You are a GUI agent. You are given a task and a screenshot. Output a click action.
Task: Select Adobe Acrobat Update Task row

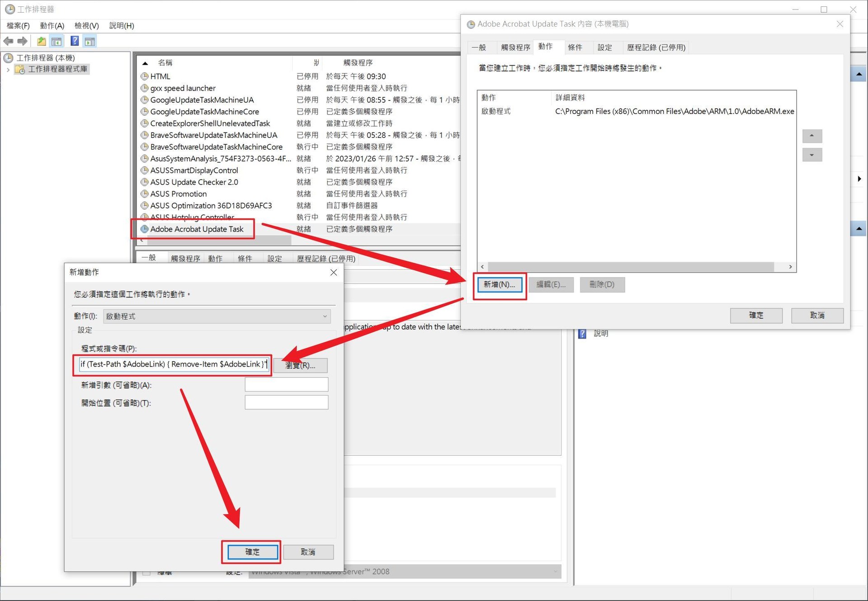298,229
